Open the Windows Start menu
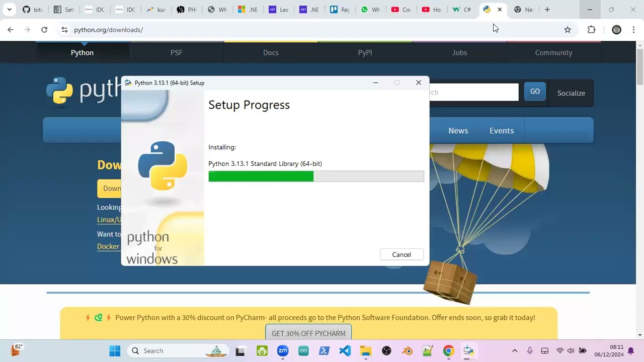 [x=115, y=351]
